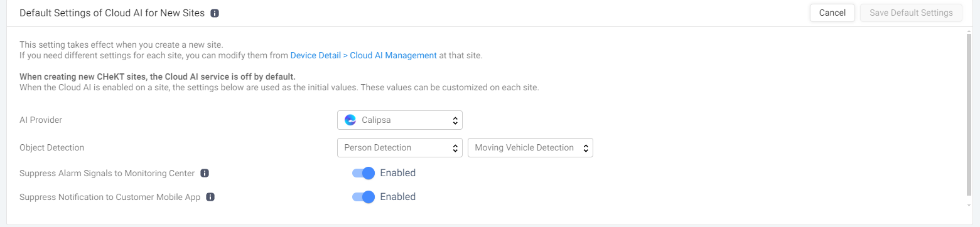Viewport: 980px width, 227px height.
Task: Click the Object Detection row label
Action: 52,148
